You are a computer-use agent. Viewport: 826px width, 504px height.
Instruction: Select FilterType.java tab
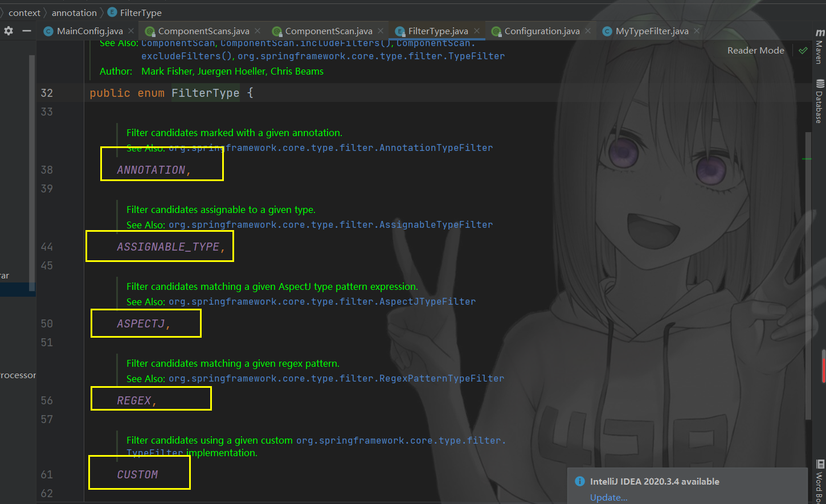pyautogui.click(x=438, y=31)
